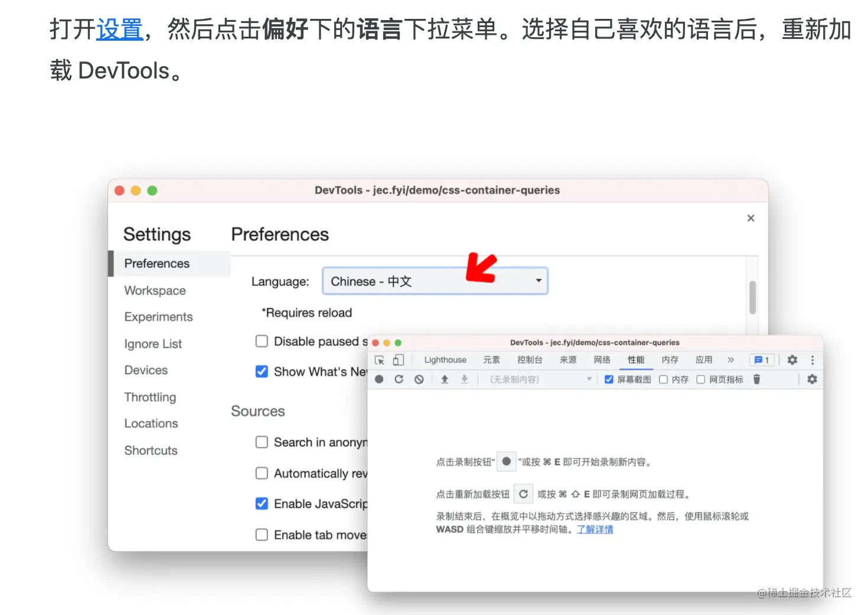Check the 内存 checkbox in performance toolbar
The width and height of the screenshot is (868, 615).
pos(663,380)
